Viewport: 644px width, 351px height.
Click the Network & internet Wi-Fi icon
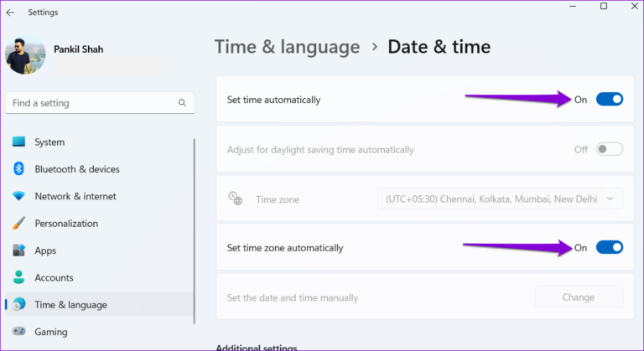(x=18, y=197)
